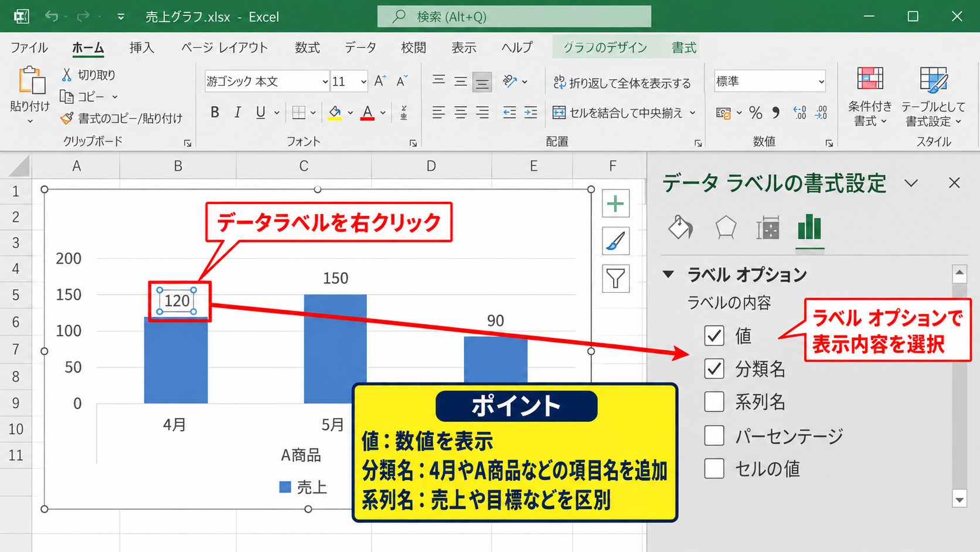The height and width of the screenshot is (552, 980).
Task: Select Size & Properties icon in pane
Action: [x=768, y=228]
